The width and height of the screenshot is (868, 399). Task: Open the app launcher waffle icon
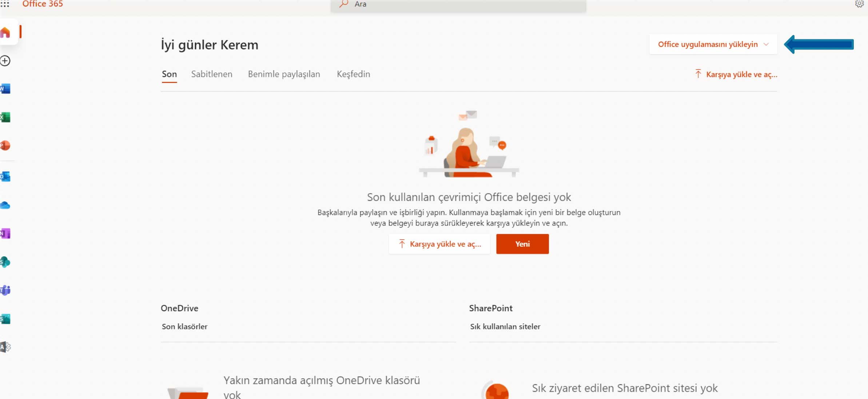[x=5, y=4]
